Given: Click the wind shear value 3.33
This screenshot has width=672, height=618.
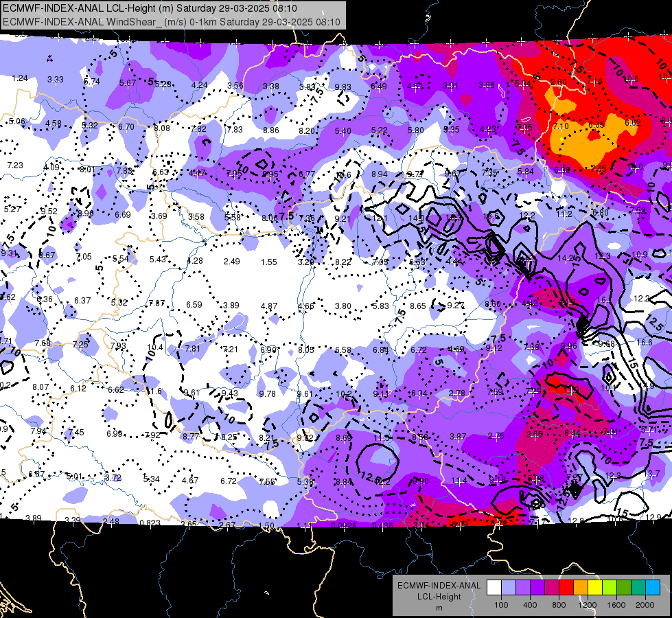Looking at the screenshot, I should click(x=56, y=80).
